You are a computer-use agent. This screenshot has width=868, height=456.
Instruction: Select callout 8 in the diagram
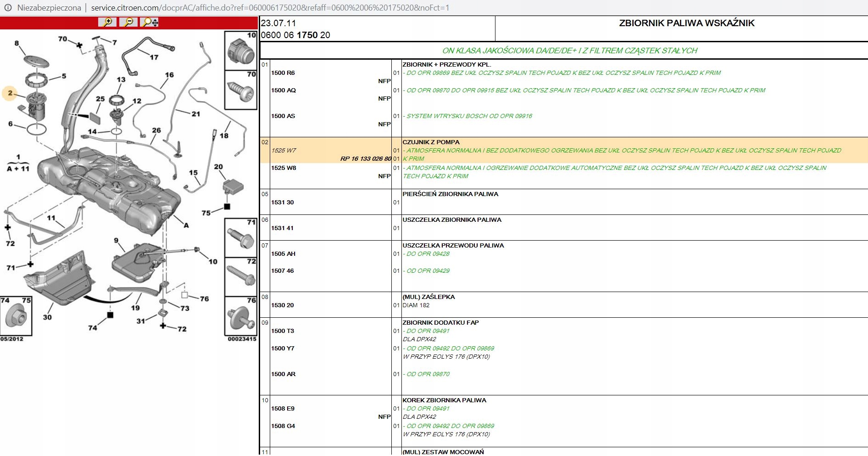pos(17,43)
